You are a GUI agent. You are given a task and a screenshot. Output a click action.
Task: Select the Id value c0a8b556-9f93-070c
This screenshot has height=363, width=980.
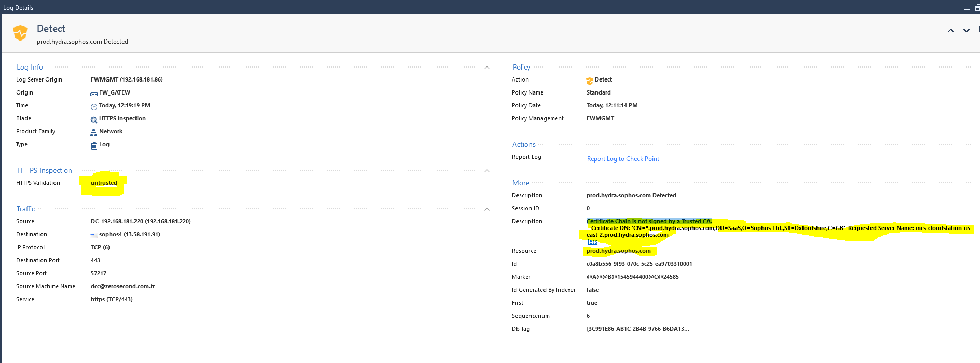tap(639, 264)
